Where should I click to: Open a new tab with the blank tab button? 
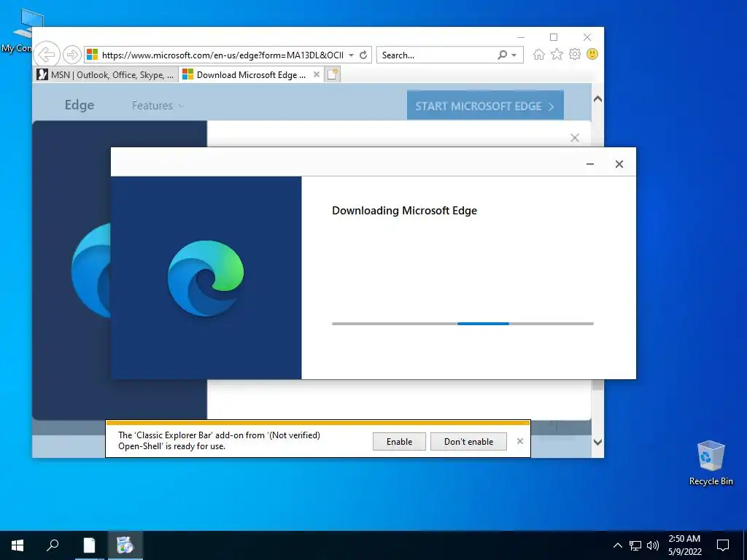click(333, 74)
